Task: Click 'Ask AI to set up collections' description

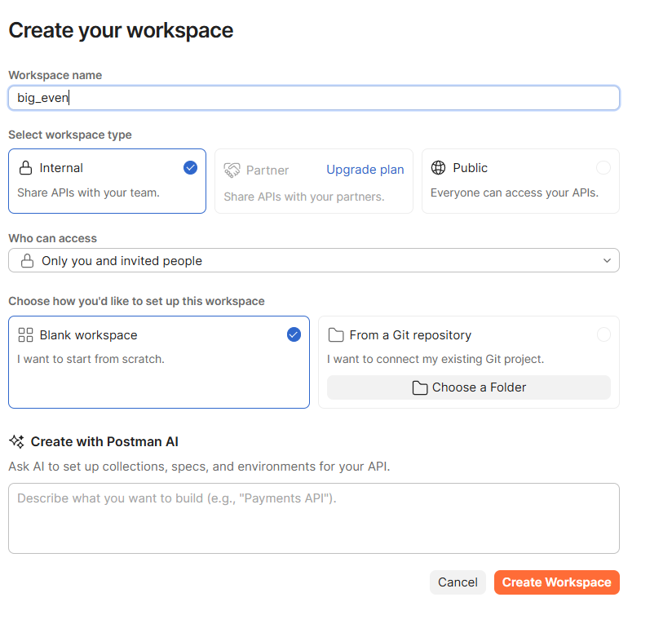Action: pyautogui.click(x=199, y=467)
